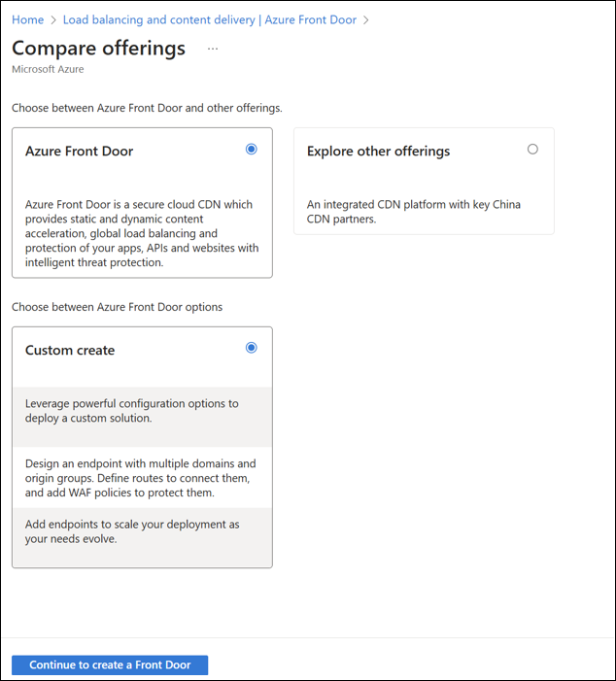Select the Azure Front Door radio button
Viewport: 616px width, 681px height.
point(252,150)
